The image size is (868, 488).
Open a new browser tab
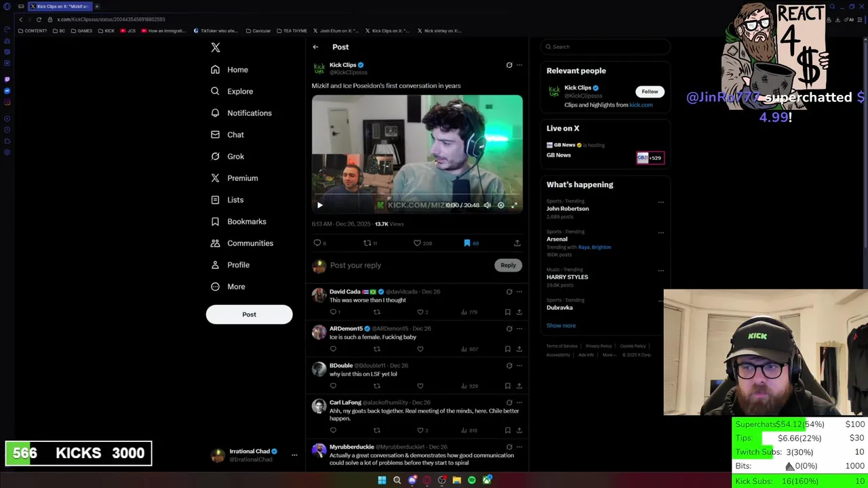coord(97,6)
